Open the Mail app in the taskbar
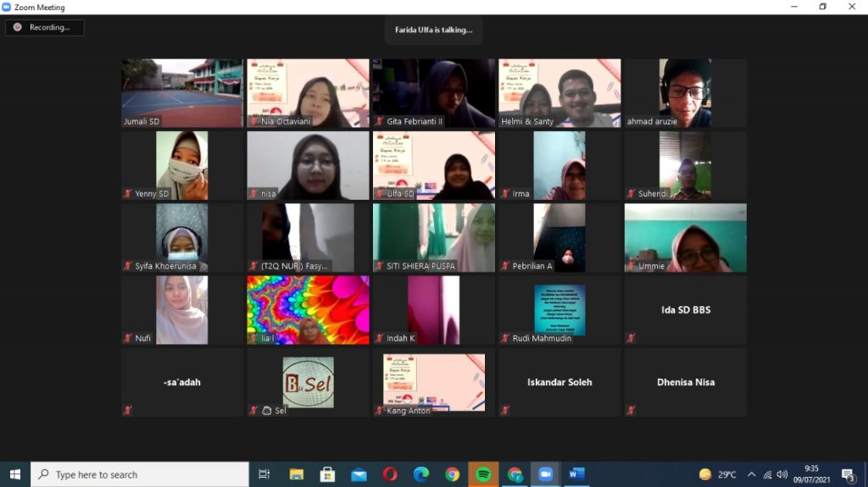 click(x=359, y=474)
